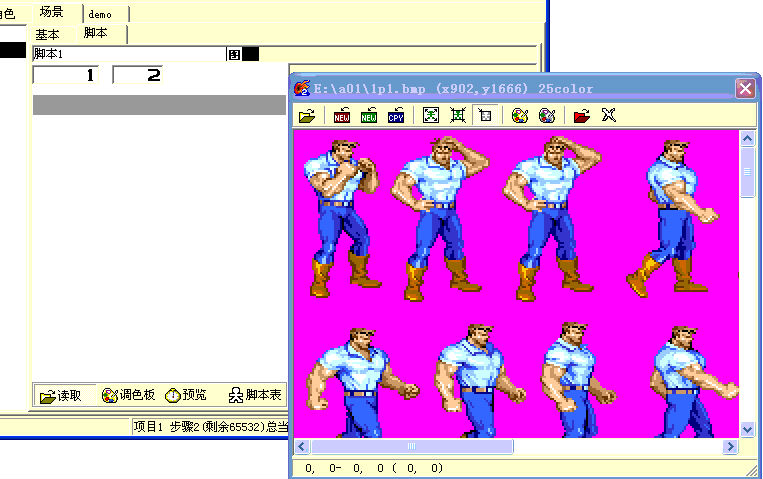
Task: Click the red NEW toolbar icon
Action: 342,116
